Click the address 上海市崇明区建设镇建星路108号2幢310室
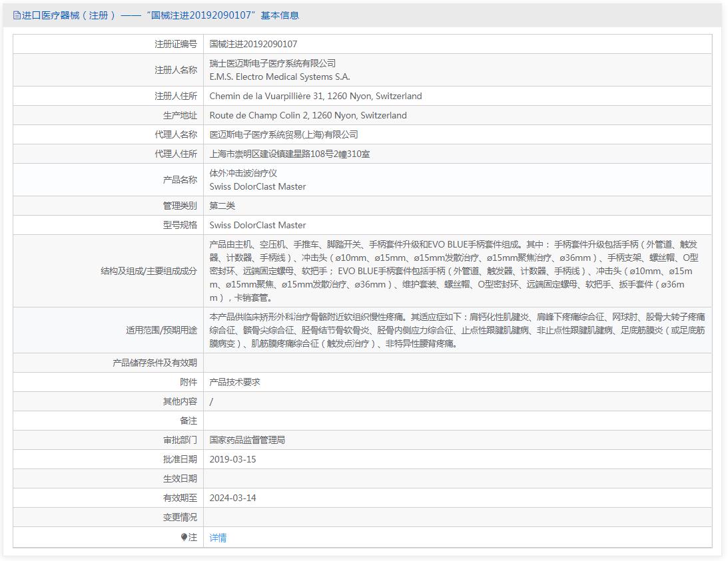The image size is (728, 561). click(290, 154)
